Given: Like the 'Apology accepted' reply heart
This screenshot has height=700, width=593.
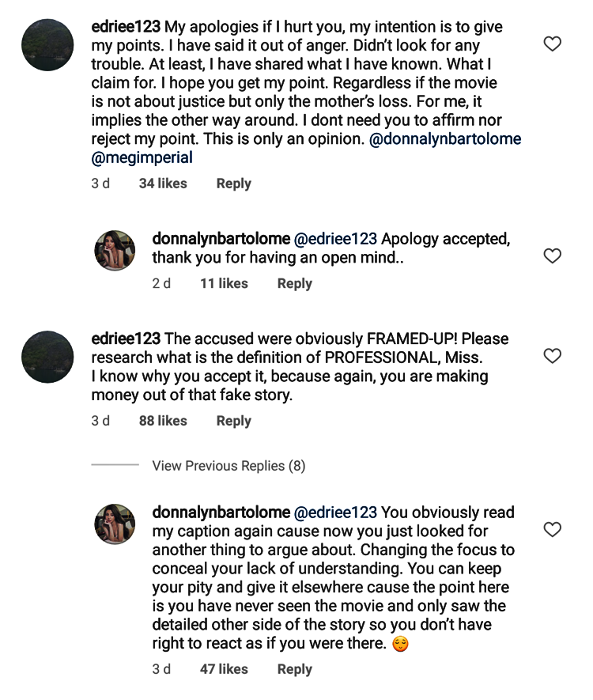Looking at the screenshot, I should click(552, 255).
